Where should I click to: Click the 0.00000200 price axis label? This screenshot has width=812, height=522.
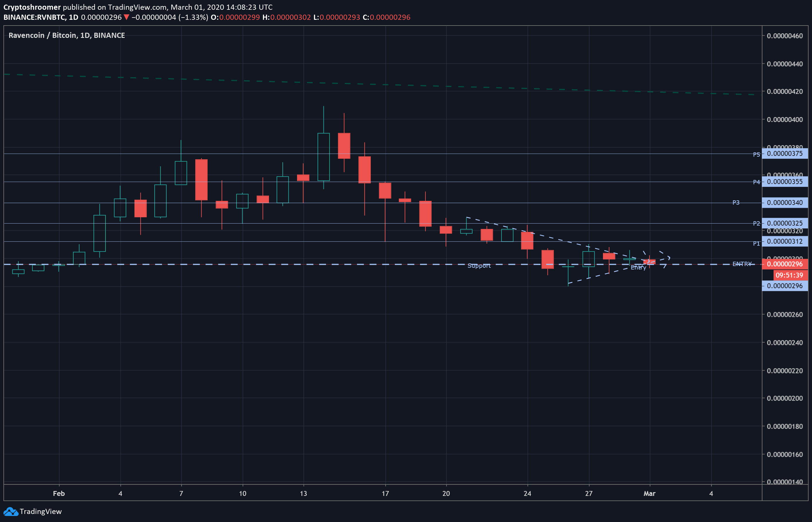tap(784, 398)
